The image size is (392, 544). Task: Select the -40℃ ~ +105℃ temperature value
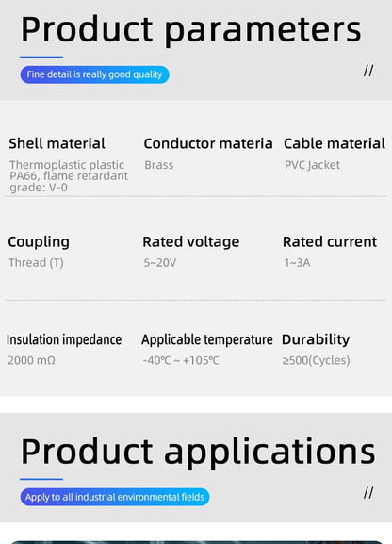coord(181,360)
